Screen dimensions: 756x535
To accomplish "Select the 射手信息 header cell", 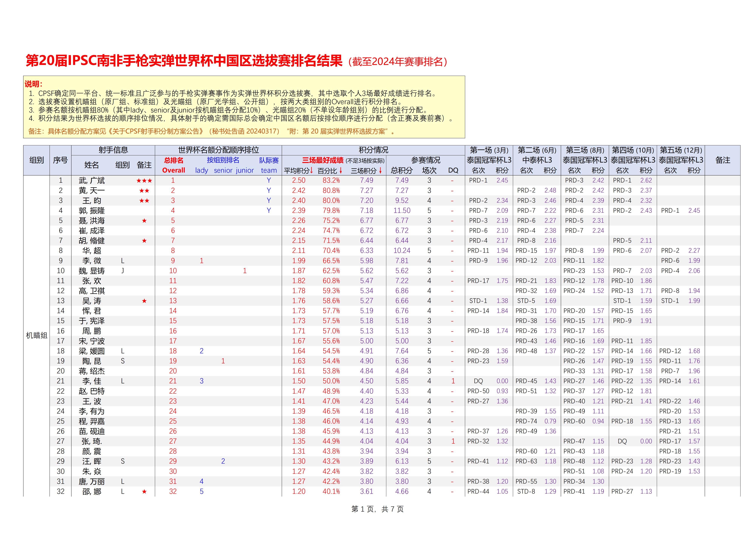I will tap(113, 150).
